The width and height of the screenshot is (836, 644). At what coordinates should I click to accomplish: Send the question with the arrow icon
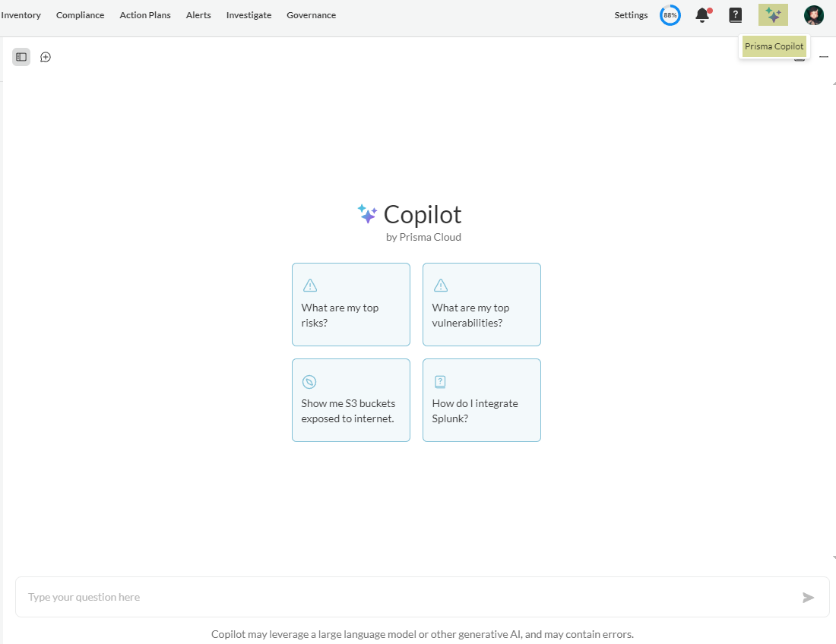[809, 598]
